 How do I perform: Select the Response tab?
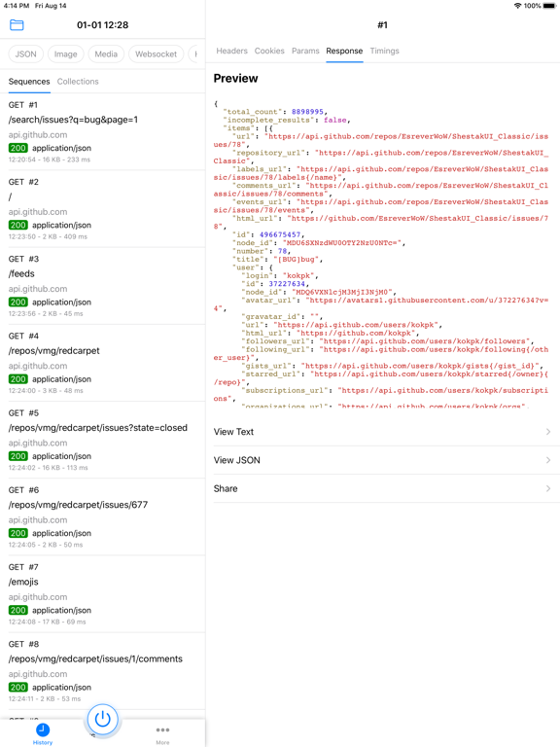tap(344, 51)
